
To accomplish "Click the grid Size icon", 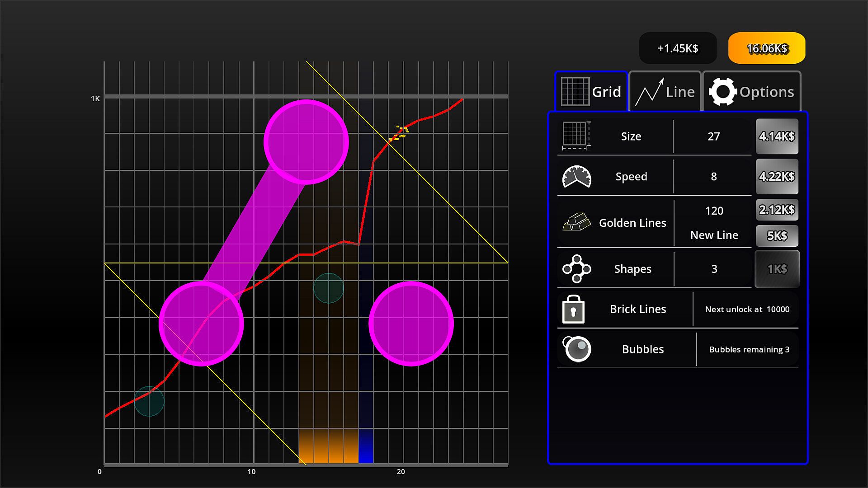I will (576, 136).
